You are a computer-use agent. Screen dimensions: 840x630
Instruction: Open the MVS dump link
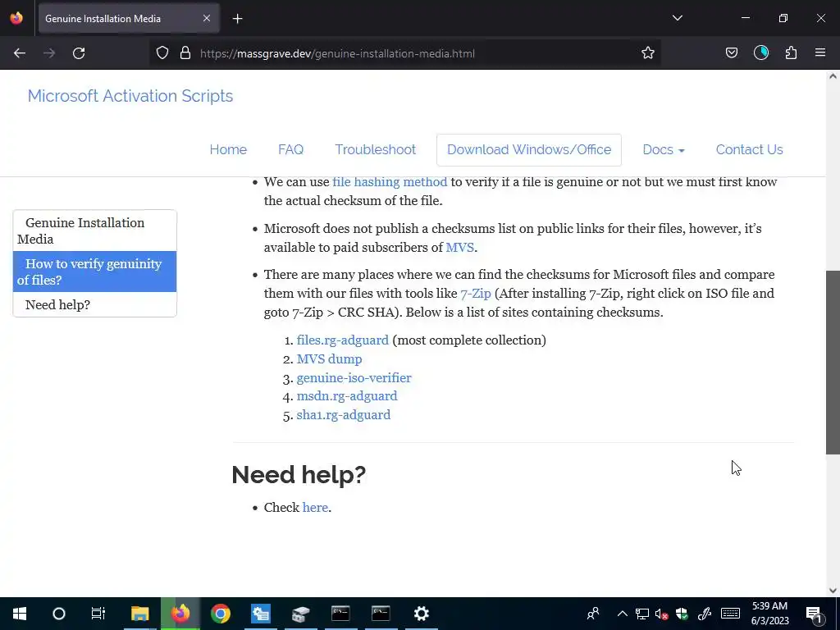tap(330, 359)
